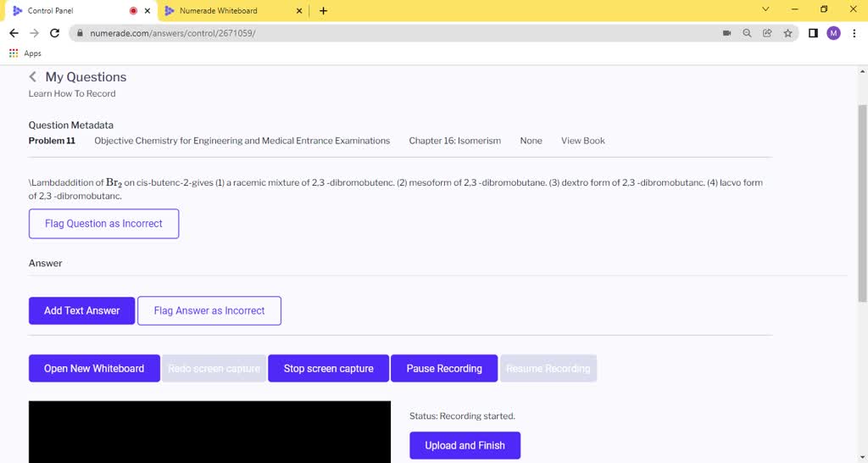Open the View Book link
The width and height of the screenshot is (868, 463).
click(583, 141)
